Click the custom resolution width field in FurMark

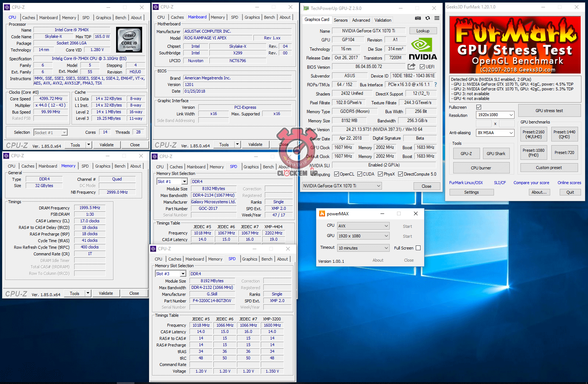(484, 124)
